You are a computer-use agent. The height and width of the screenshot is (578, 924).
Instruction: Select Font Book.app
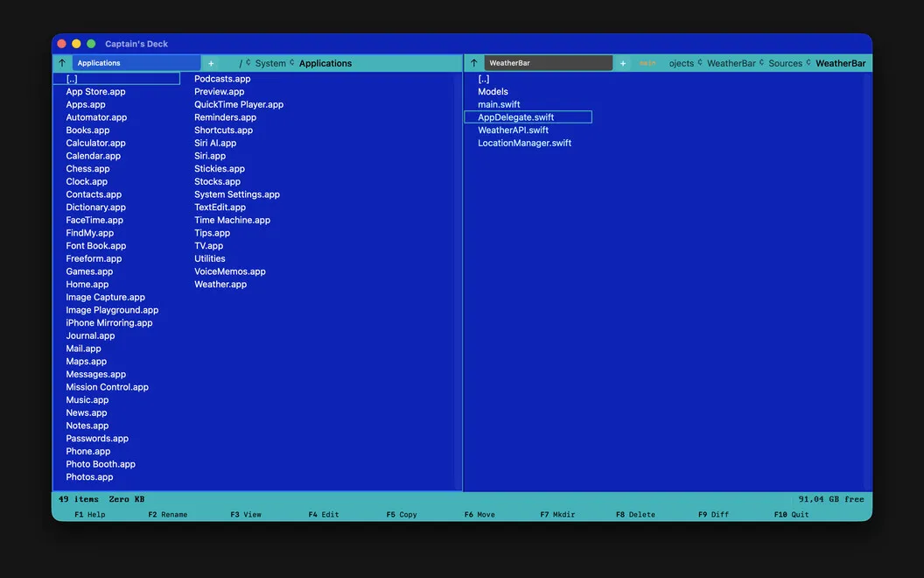(x=96, y=246)
